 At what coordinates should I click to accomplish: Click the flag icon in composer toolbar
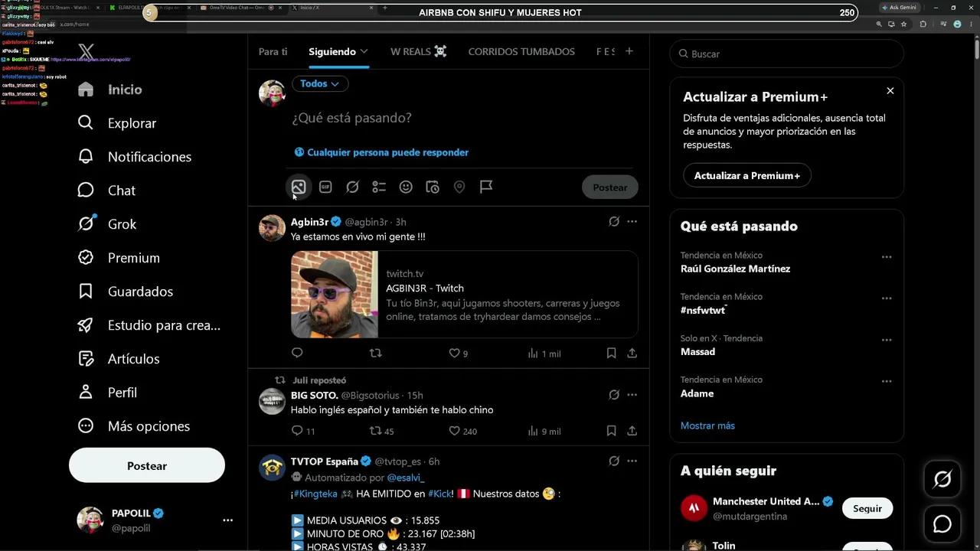486,187
